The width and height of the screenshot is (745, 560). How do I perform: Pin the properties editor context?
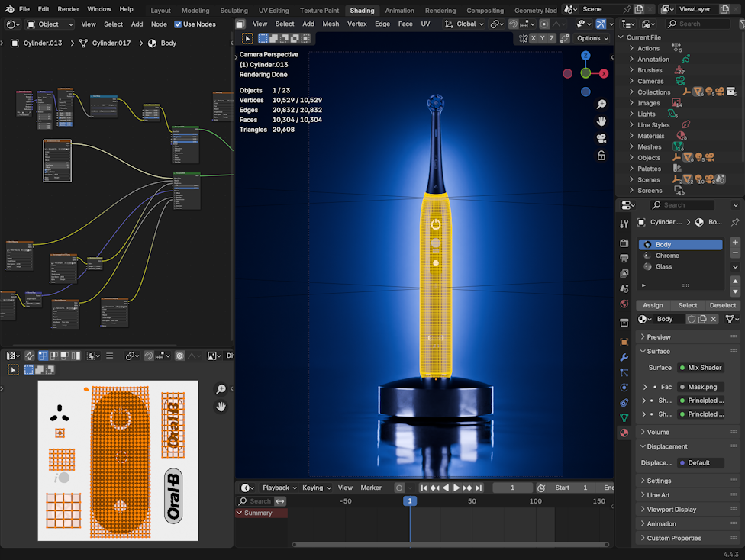[x=734, y=222]
